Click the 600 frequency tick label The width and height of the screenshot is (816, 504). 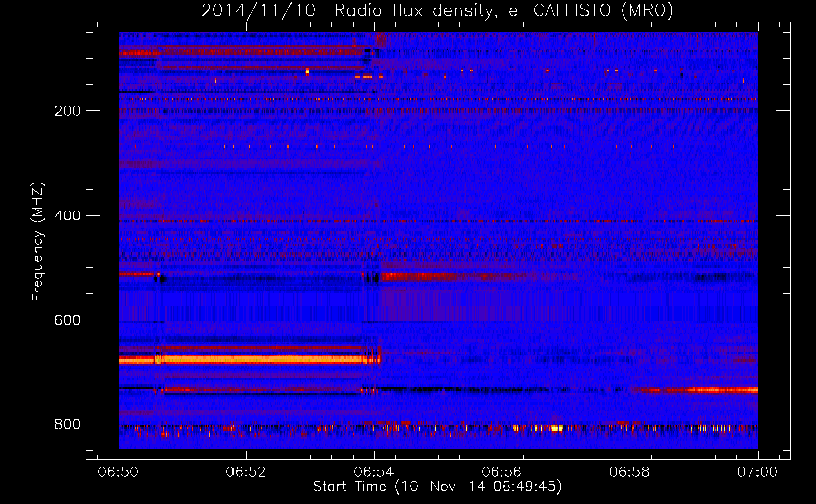click(68, 321)
